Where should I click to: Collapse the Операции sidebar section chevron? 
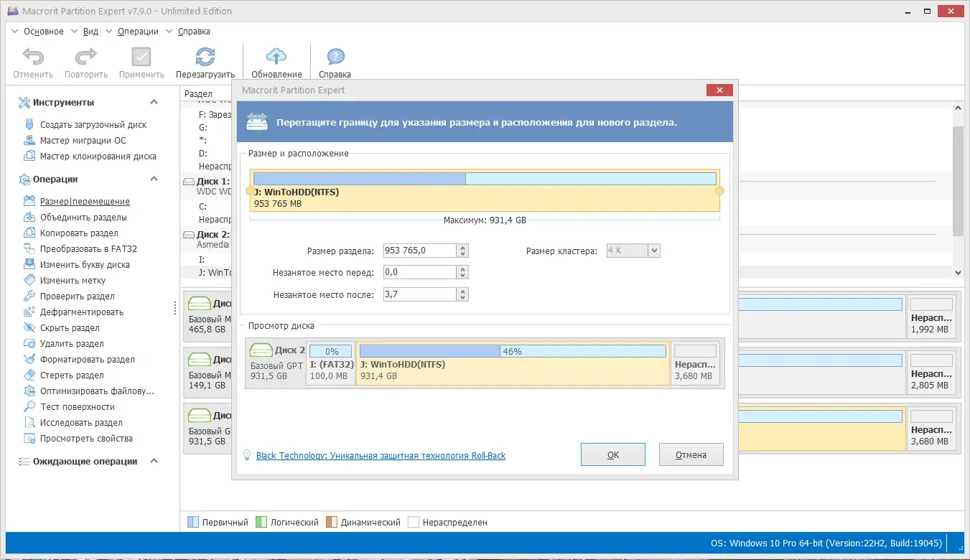tap(154, 179)
